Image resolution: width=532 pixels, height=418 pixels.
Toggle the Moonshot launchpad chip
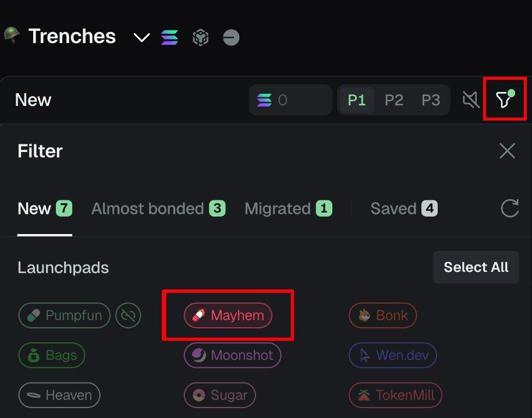click(x=232, y=355)
